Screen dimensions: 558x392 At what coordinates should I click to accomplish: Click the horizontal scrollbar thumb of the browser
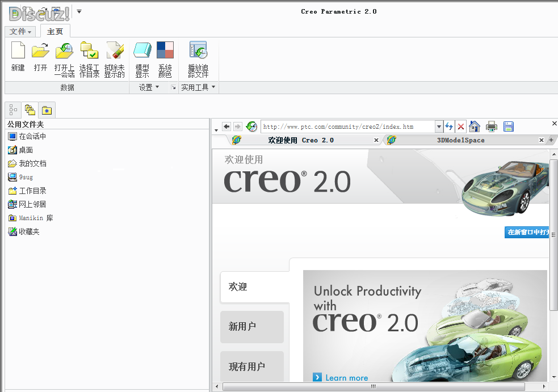(374, 386)
